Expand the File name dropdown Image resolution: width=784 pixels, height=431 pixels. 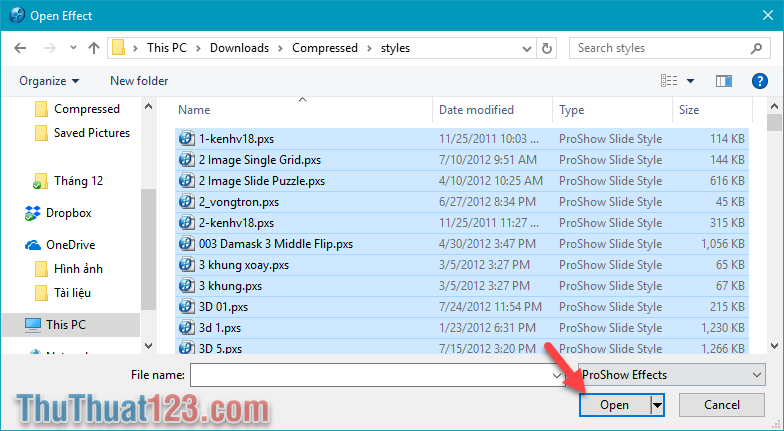pyautogui.click(x=557, y=375)
